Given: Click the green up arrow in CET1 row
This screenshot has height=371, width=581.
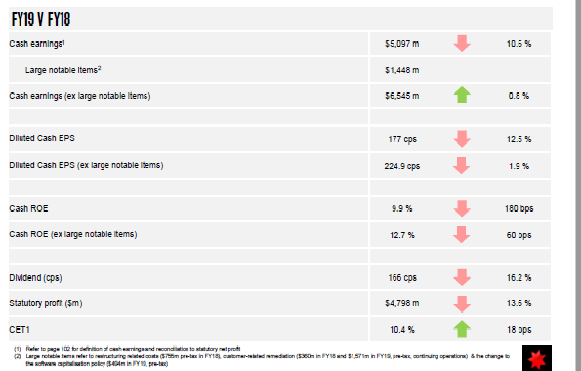Looking at the screenshot, I should [462, 329].
